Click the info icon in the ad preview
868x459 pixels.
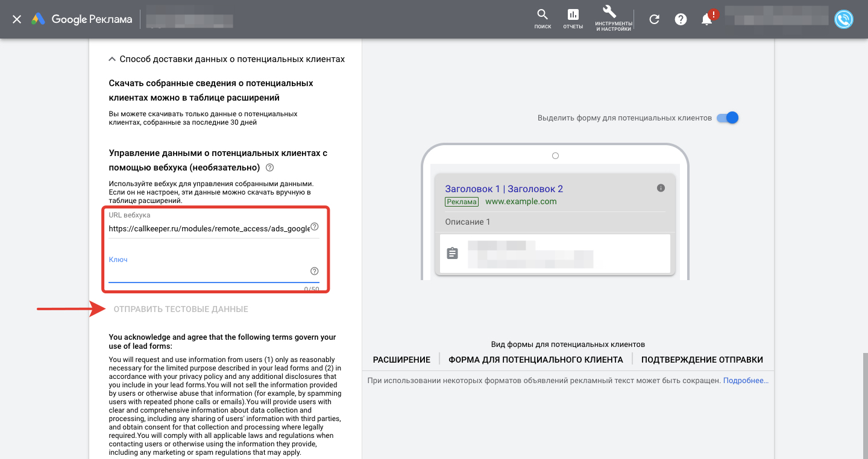tap(661, 188)
